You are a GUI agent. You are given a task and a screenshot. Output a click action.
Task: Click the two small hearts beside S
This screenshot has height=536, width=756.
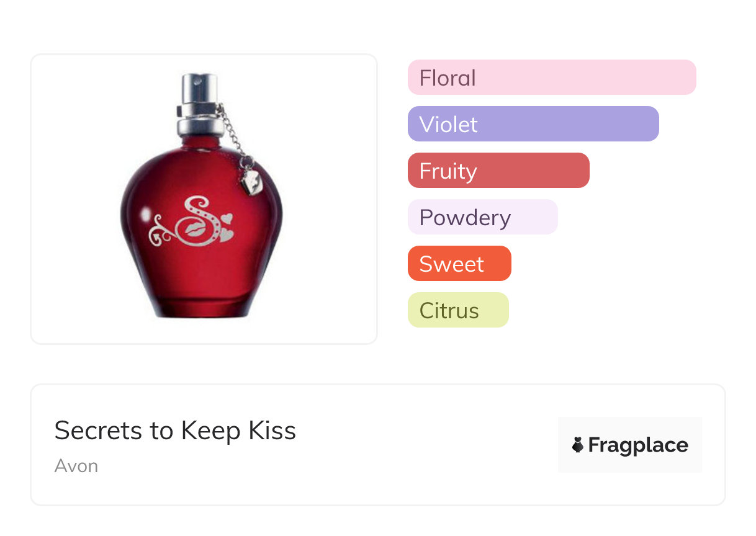pyautogui.click(x=227, y=227)
